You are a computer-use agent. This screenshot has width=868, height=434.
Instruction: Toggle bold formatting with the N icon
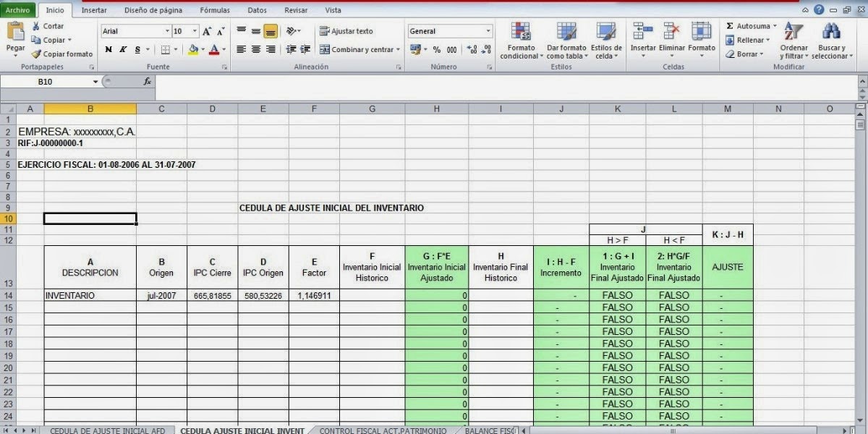(109, 51)
